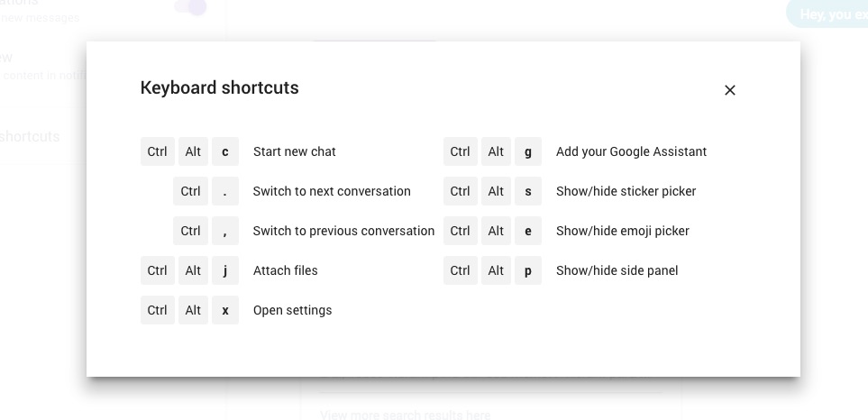Click the 'j' key for Attach files
Screen dimensions: 868x420
224,270
